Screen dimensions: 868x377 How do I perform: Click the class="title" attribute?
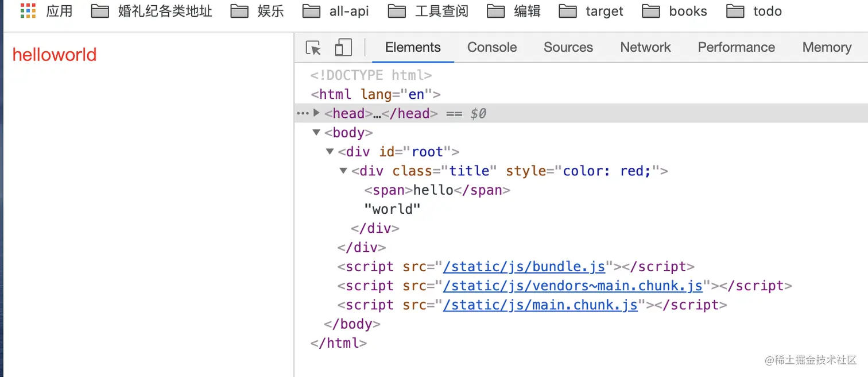click(x=444, y=171)
